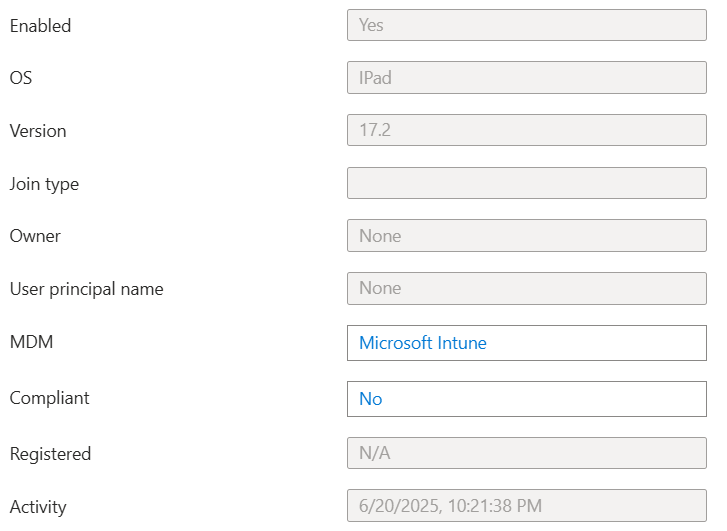Click the 'Activity' label text
This screenshot has height=531, width=727.
coord(38,507)
